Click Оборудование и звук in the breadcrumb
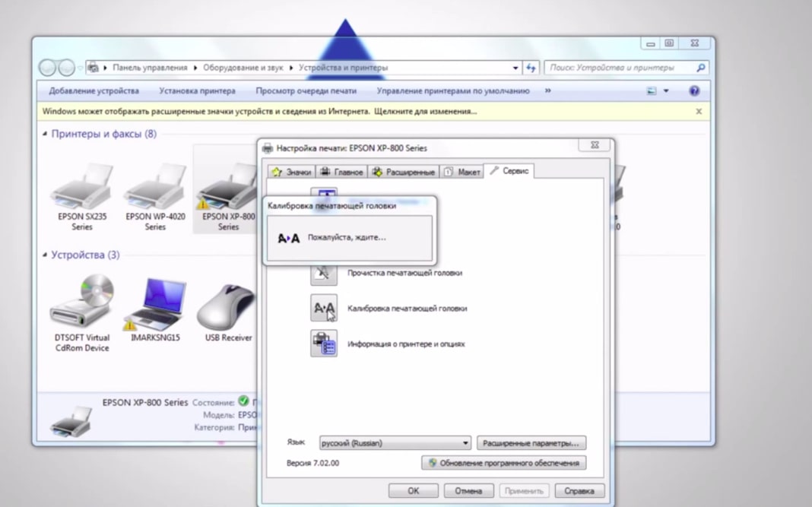 point(243,68)
